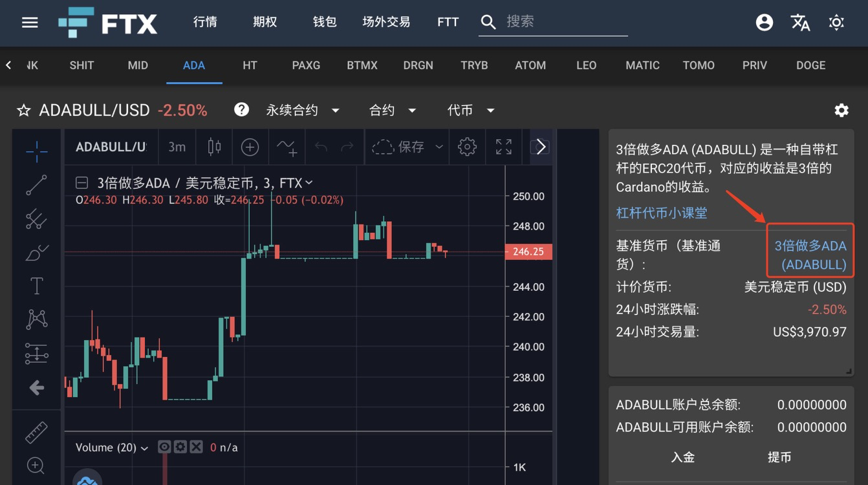Open the 钱包 menu
This screenshot has width=868, height=485.
point(325,22)
